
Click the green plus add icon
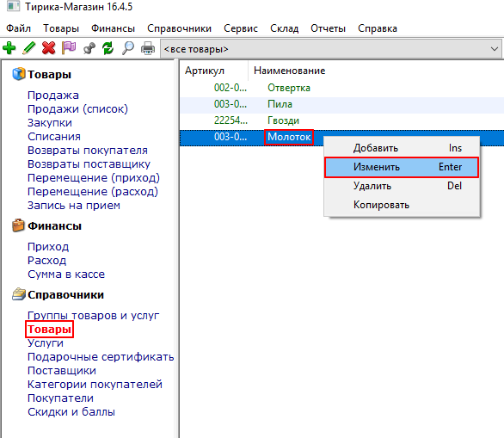9,48
